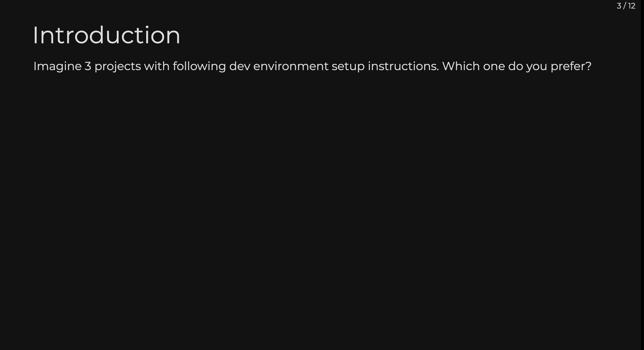644x350 pixels.
Task: Click the "Introduction" slide title
Action: [x=106, y=35]
